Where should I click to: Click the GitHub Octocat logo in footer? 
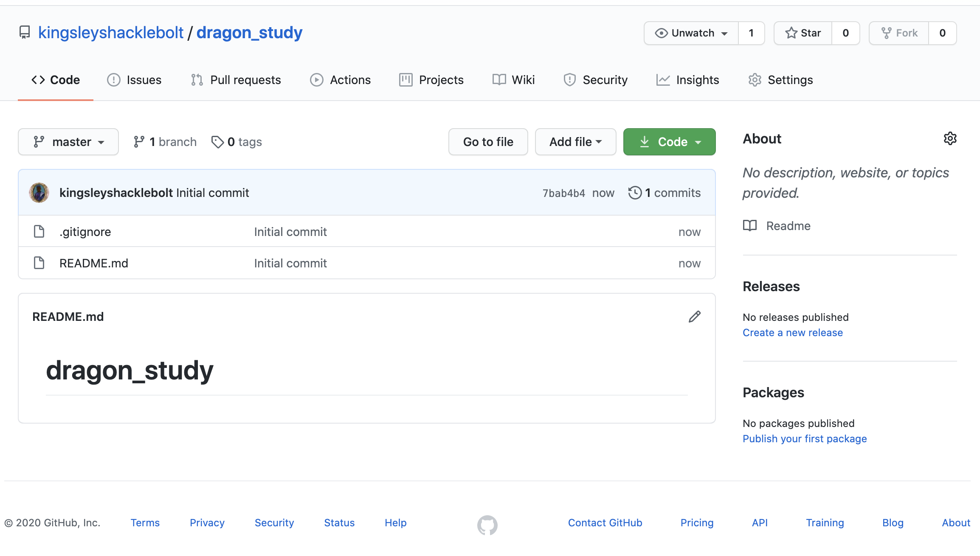(x=487, y=525)
